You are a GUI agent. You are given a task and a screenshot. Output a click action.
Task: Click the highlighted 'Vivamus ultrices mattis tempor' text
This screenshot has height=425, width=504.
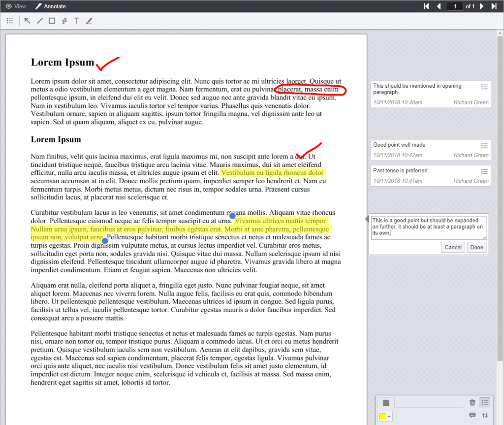coord(281,221)
